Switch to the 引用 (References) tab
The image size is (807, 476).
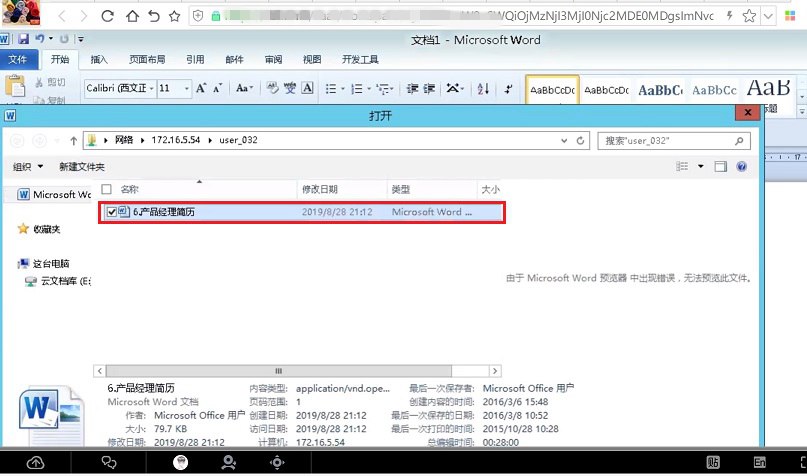(x=195, y=59)
